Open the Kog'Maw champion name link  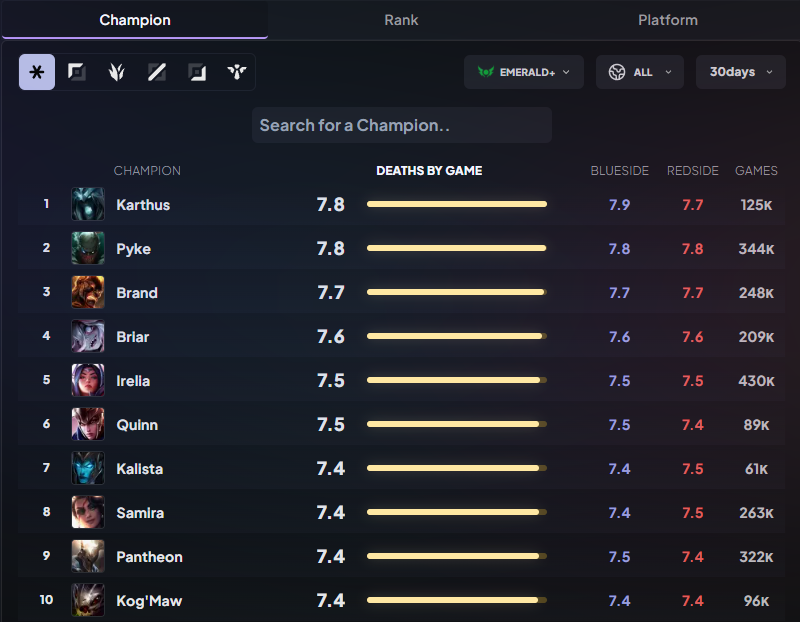click(149, 601)
